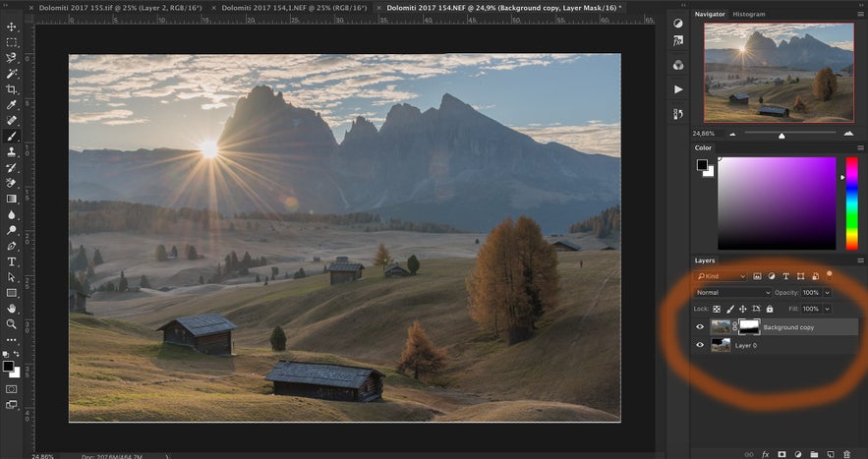Lock image pixels
This screenshot has height=459, width=868.
[x=729, y=309]
